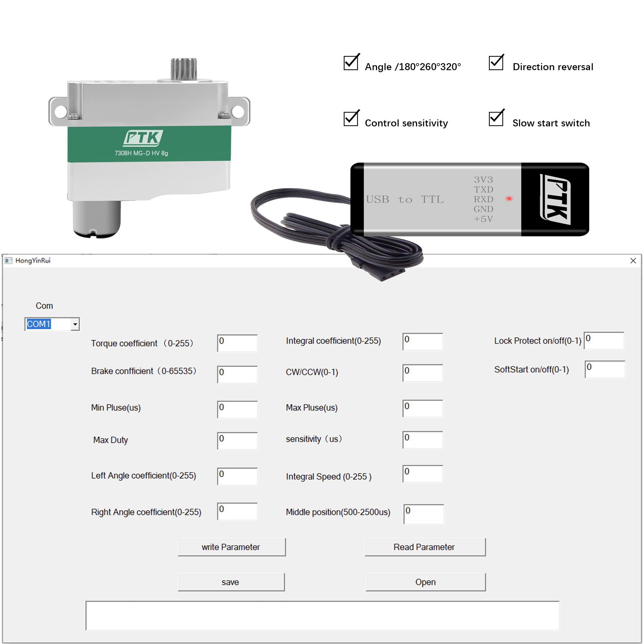This screenshot has width=644, height=644.
Task: Click the Max Pluse(us) input field
Action: click(x=423, y=408)
